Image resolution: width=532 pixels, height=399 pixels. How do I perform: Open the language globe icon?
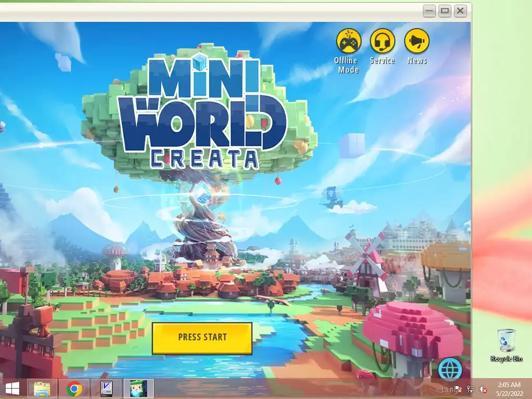(x=450, y=369)
